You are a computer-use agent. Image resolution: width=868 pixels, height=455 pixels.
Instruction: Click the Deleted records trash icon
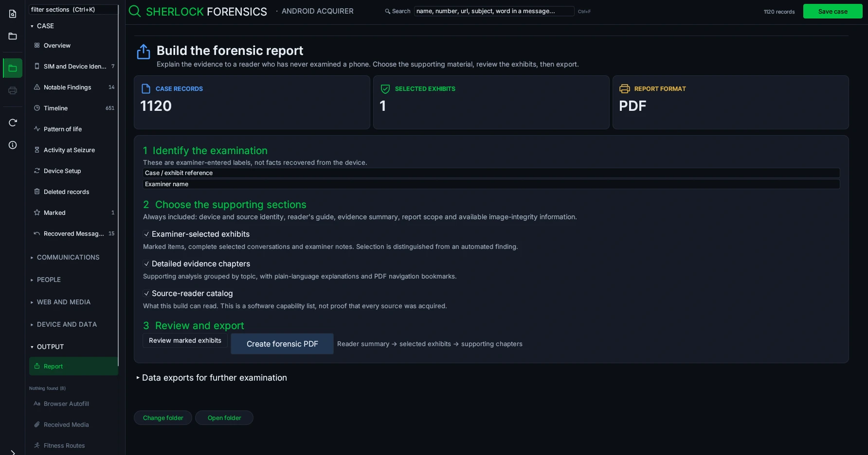[37, 192]
